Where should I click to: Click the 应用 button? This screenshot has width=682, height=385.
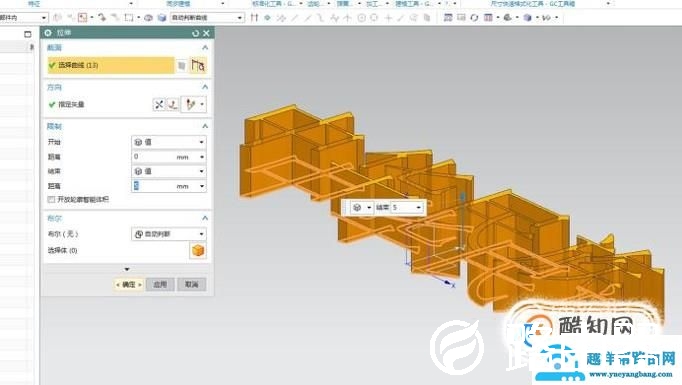click(x=160, y=285)
